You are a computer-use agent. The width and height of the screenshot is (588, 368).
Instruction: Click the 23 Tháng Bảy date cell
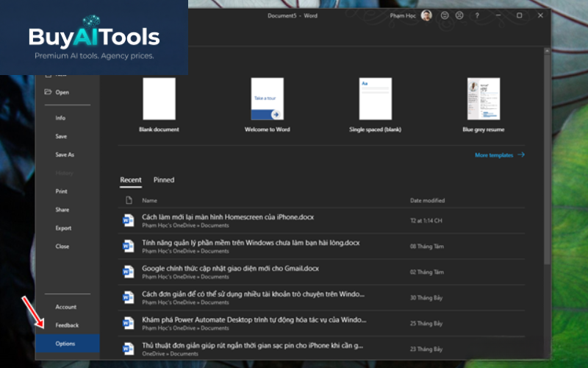pos(426,349)
